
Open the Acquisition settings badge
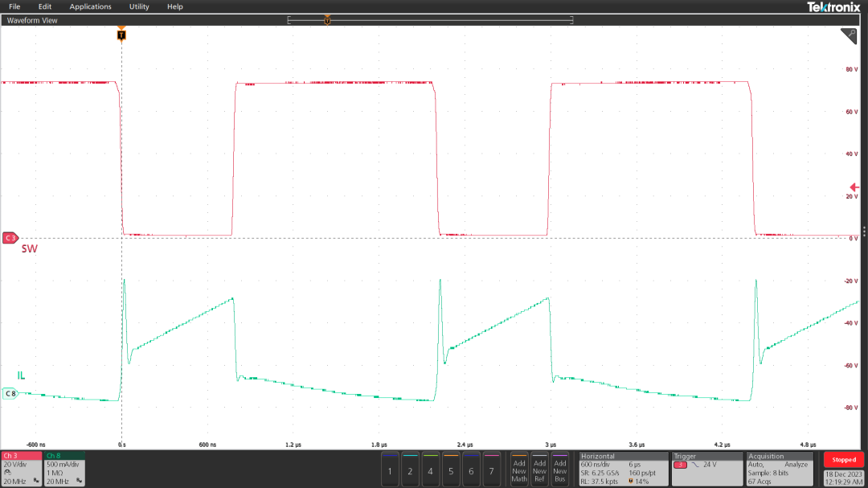[x=780, y=470]
